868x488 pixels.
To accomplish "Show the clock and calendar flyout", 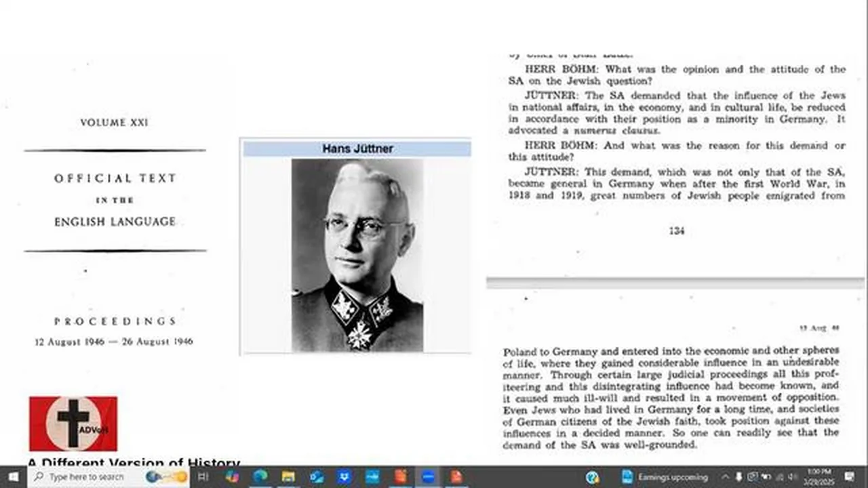I will coord(821,477).
